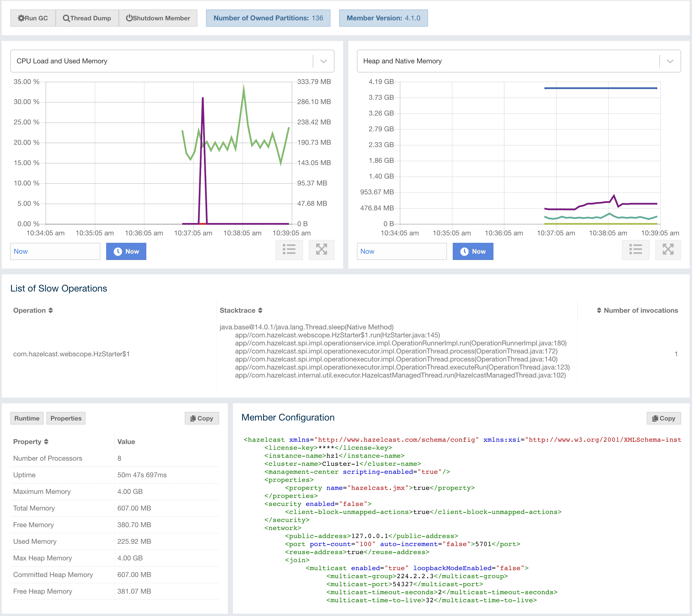
Task: Expand Heap and Native Memory chart fullscreen
Action: pyautogui.click(x=668, y=250)
